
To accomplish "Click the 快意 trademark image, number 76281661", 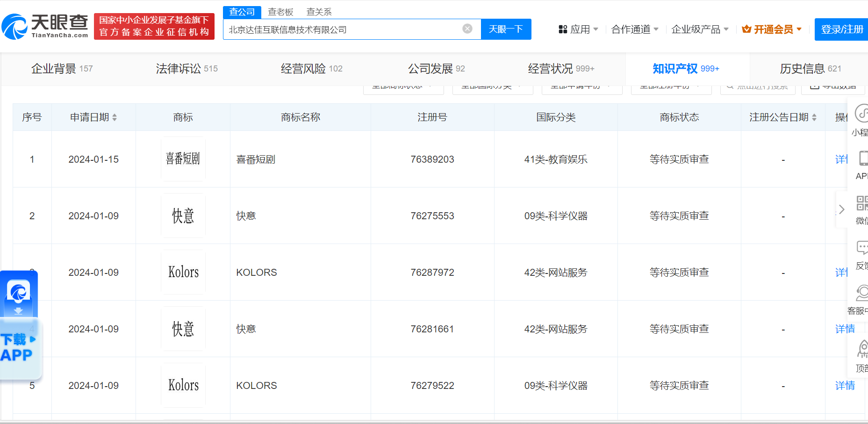I will 183,329.
